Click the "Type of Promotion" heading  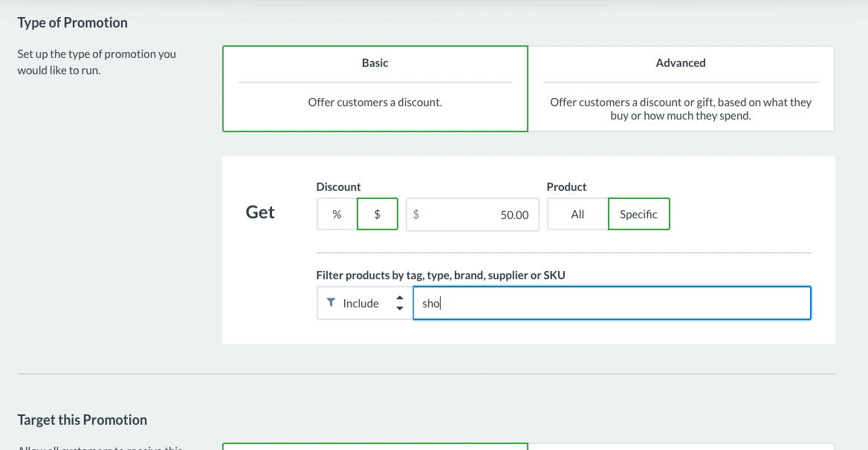(73, 22)
